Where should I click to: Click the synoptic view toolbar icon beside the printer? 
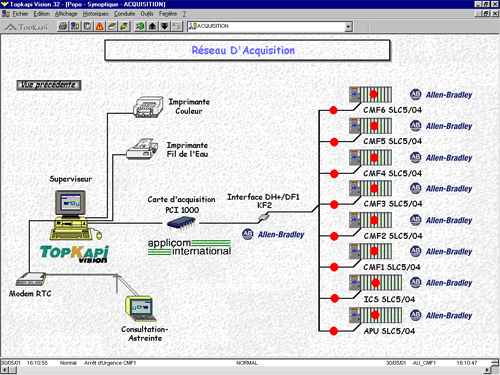point(75,26)
